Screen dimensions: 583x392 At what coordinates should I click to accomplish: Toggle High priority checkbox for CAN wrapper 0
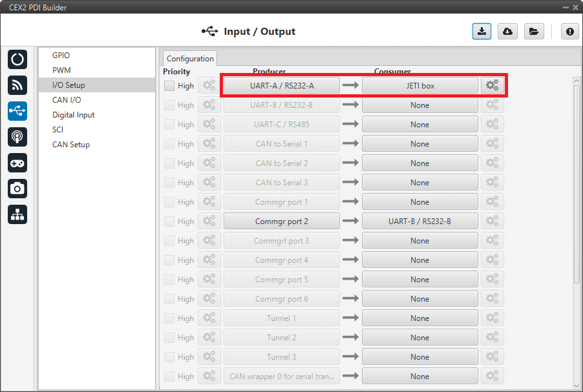pyautogui.click(x=169, y=377)
